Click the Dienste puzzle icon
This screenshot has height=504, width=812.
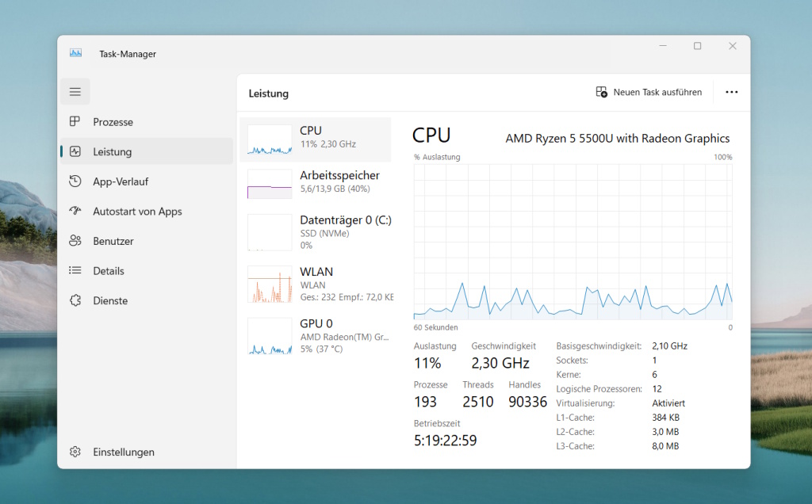(75, 300)
